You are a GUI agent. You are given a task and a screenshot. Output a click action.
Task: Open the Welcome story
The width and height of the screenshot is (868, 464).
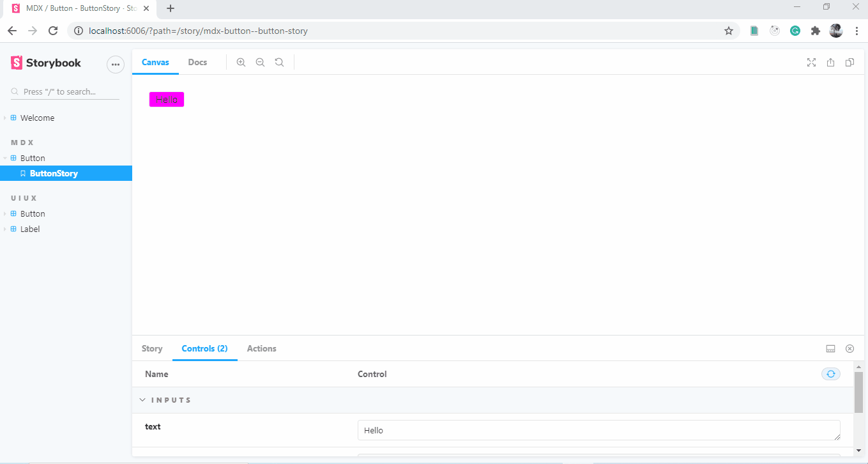point(38,118)
